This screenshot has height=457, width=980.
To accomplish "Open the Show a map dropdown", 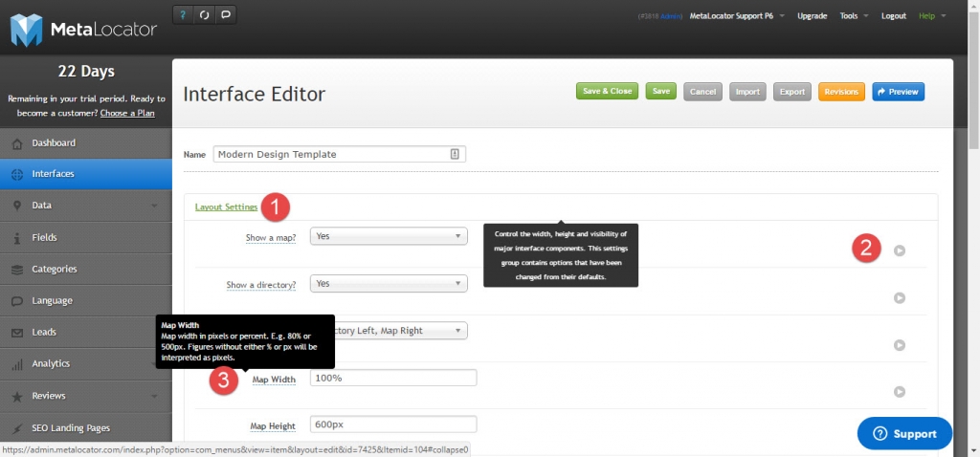I will [389, 236].
